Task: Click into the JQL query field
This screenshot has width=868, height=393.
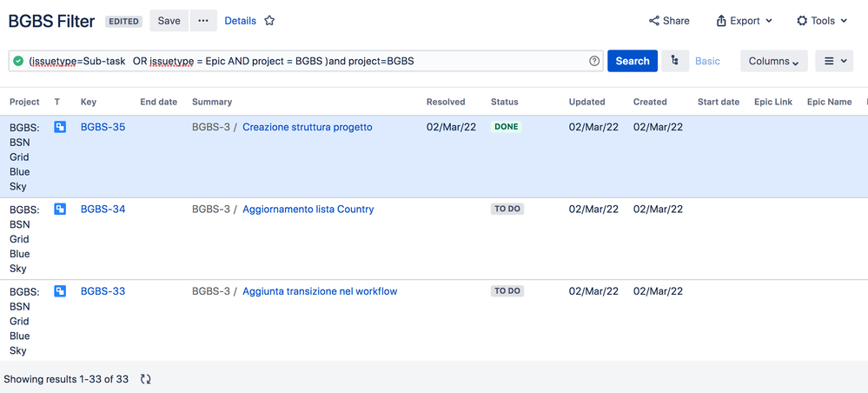Action: (x=306, y=61)
